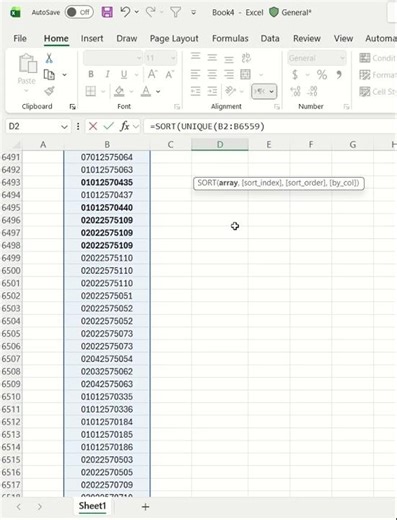The width and height of the screenshot is (397, 520).
Task: Click Align Right icon
Action: tap(229, 74)
